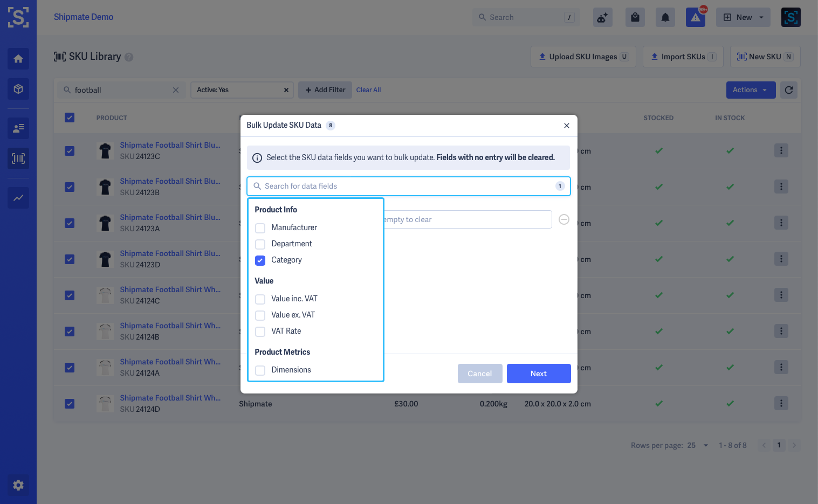Open product link for SKU 24124D
The image size is (818, 504).
coord(170,398)
